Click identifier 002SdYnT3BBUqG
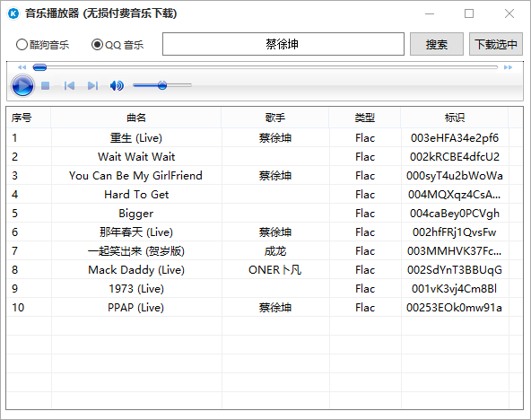The height and width of the screenshot is (420, 531). tap(455, 270)
